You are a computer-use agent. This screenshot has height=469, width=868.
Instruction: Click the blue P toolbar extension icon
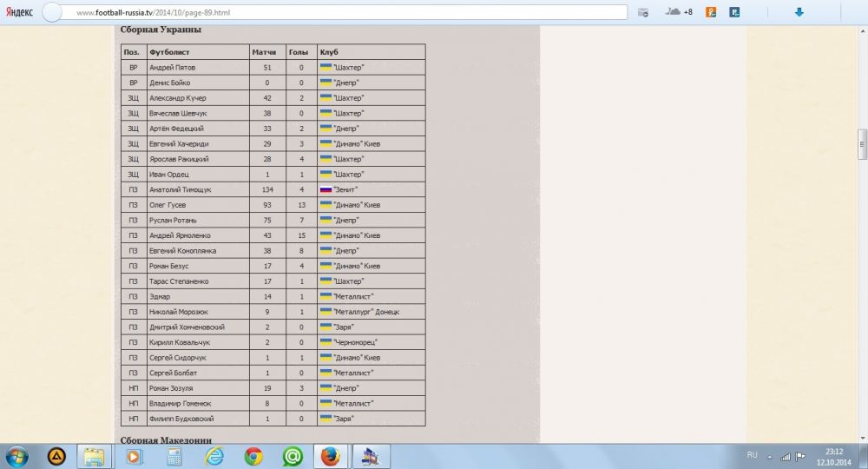734,11
